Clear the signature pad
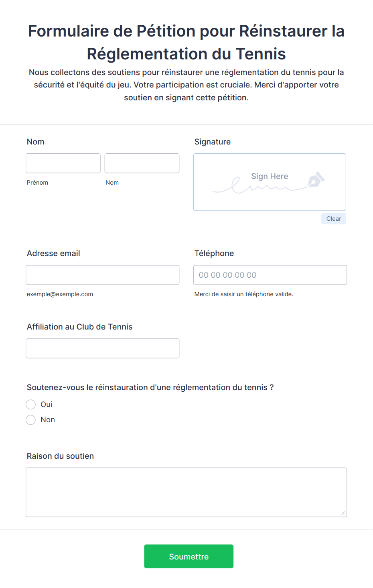The width and height of the screenshot is (373, 588). (x=334, y=219)
